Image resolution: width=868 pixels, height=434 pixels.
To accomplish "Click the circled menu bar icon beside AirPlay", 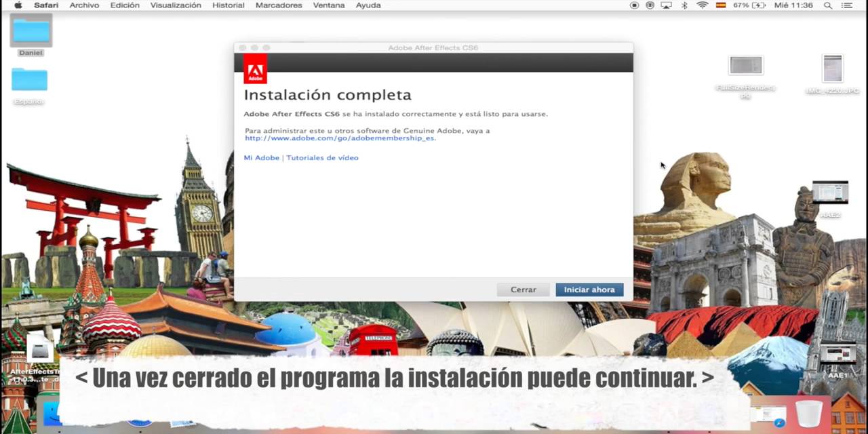I will click(x=650, y=5).
